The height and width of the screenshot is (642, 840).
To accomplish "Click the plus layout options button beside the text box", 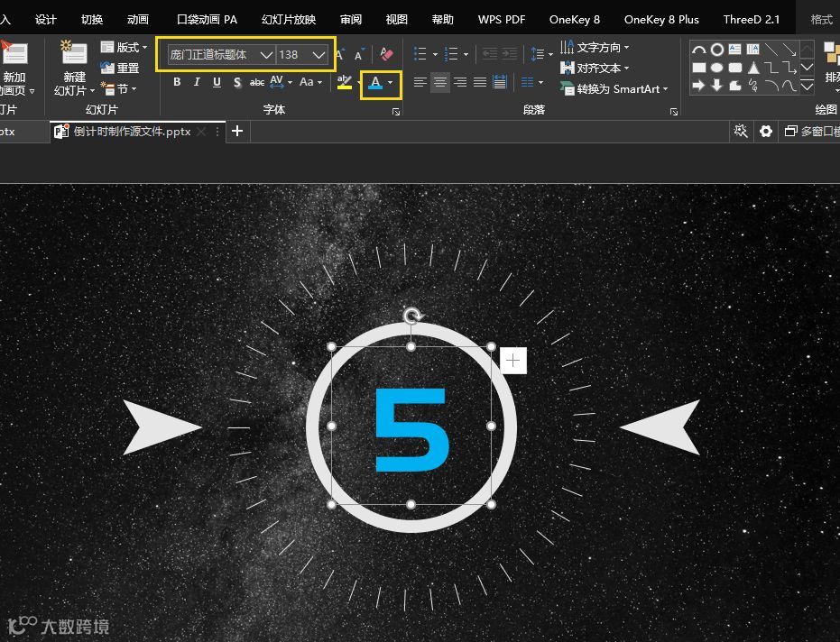I will [512, 361].
